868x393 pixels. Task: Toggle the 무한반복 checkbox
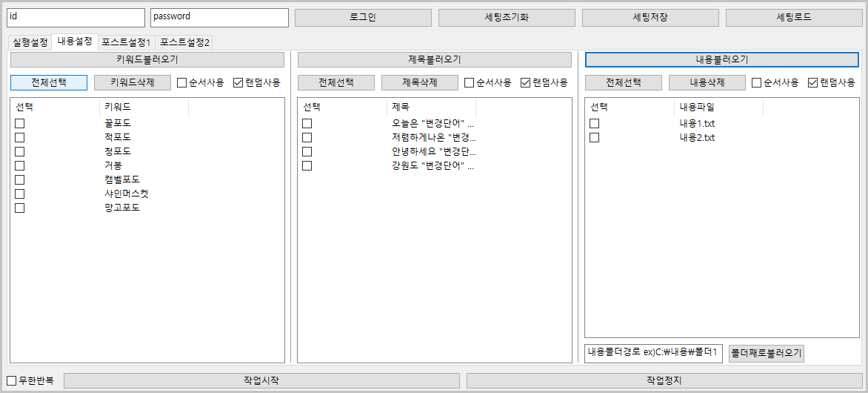coord(11,381)
